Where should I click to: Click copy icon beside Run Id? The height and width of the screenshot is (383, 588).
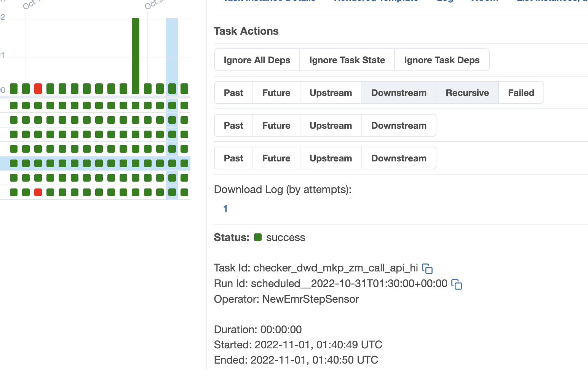pos(457,284)
